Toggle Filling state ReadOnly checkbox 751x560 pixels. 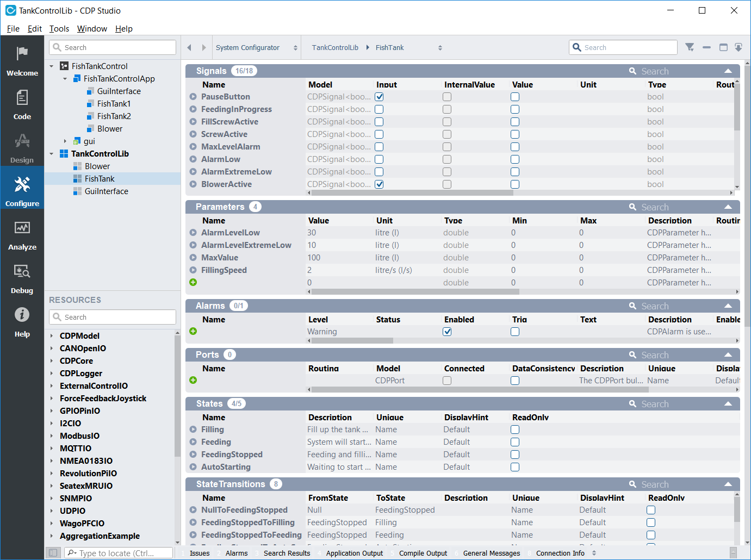[515, 430]
